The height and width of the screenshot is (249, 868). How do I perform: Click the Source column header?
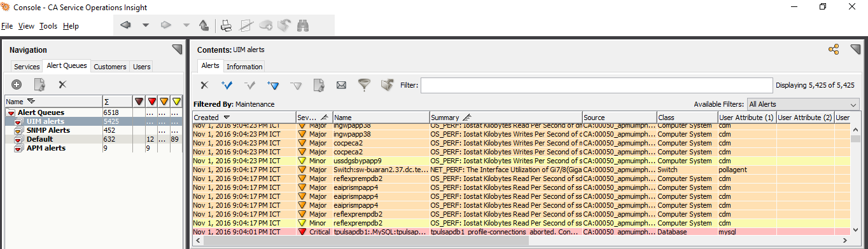(619, 118)
